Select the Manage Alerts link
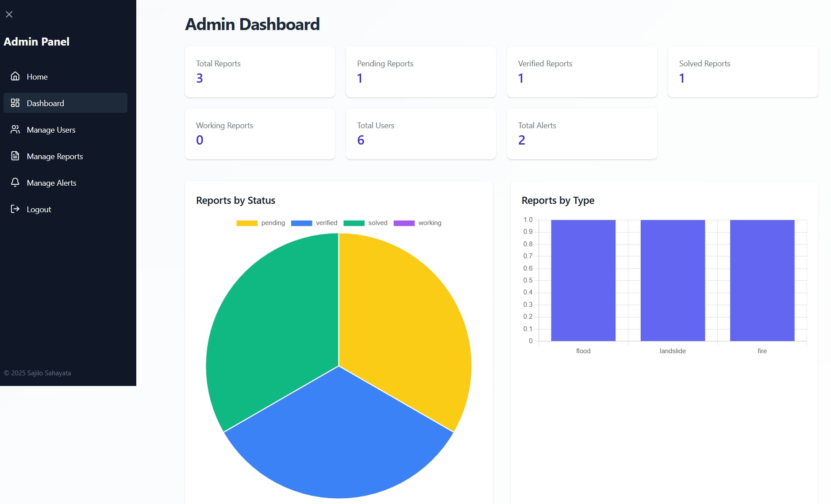 [x=65, y=183]
